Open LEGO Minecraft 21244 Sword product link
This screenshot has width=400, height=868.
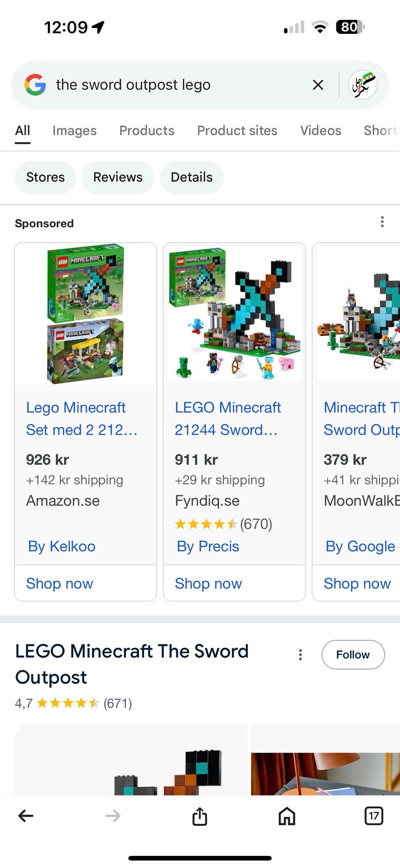click(227, 418)
